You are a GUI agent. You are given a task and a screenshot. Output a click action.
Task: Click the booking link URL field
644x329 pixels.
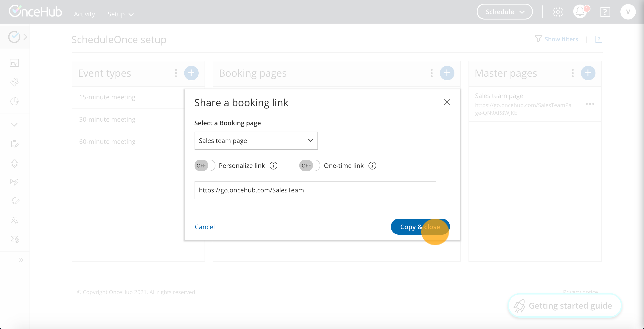click(x=315, y=190)
